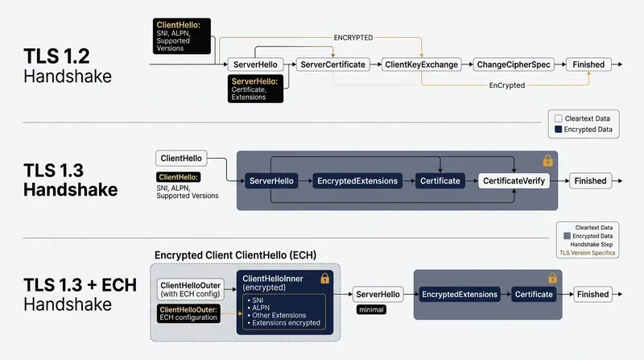Select Certificate box in TLS 1.3 row
The width and height of the screenshot is (644, 360).
(440, 181)
